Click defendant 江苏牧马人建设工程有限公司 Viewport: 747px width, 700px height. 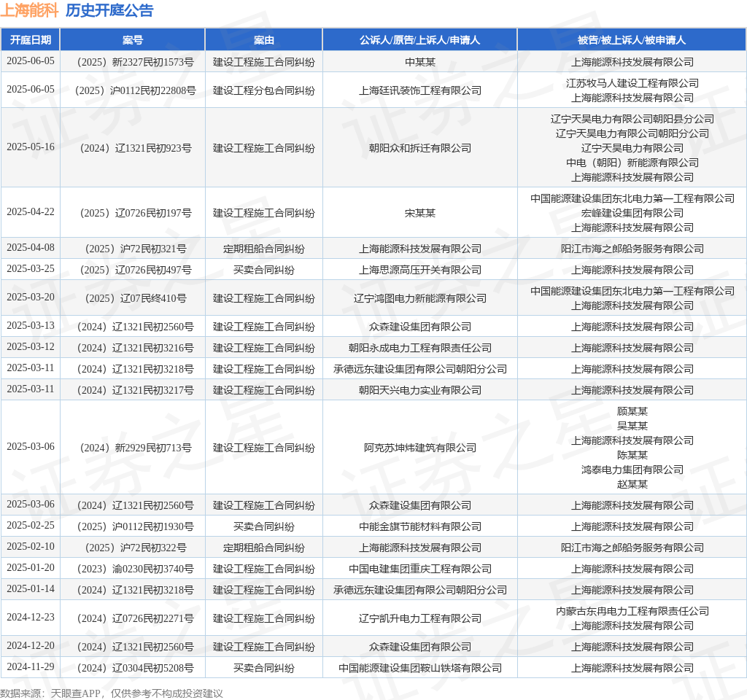tap(632, 83)
